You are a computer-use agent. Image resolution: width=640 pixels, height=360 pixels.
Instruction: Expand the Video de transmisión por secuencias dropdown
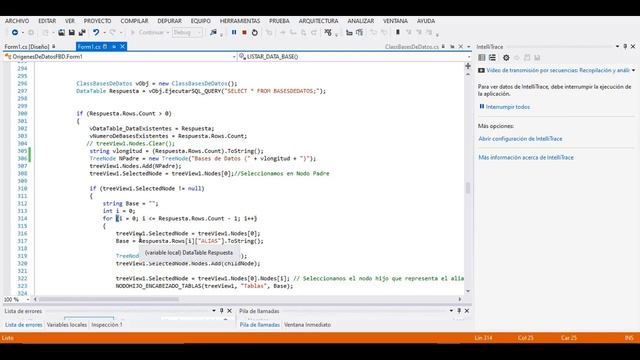633,71
